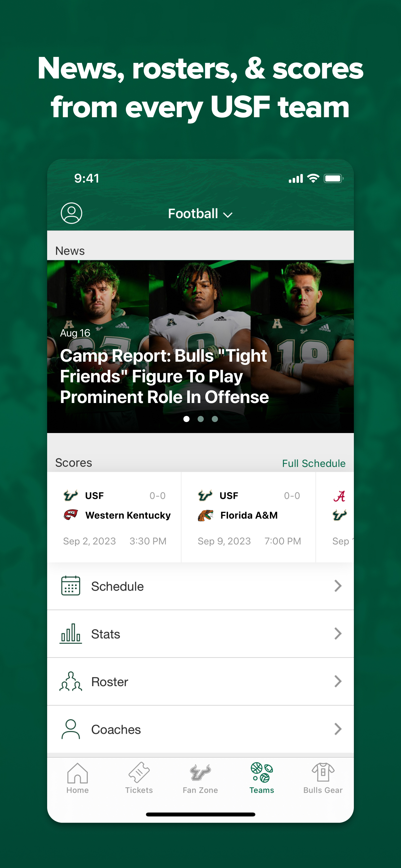This screenshot has height=868, width=401.
Task: Expand the Football sport dropdown
Action: [200, 214]
